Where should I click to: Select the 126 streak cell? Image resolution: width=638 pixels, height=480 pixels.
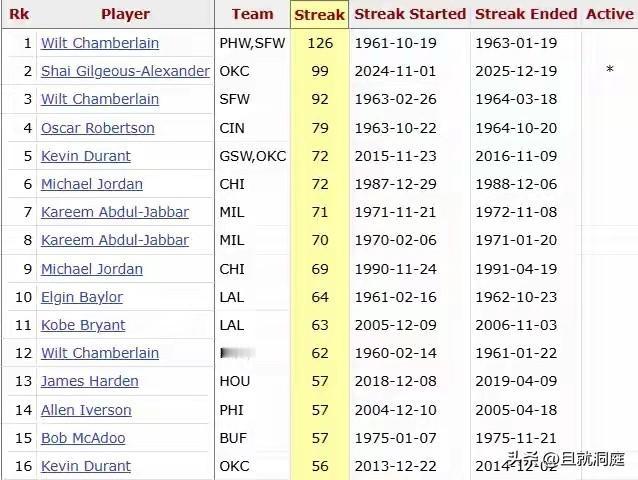320,43
